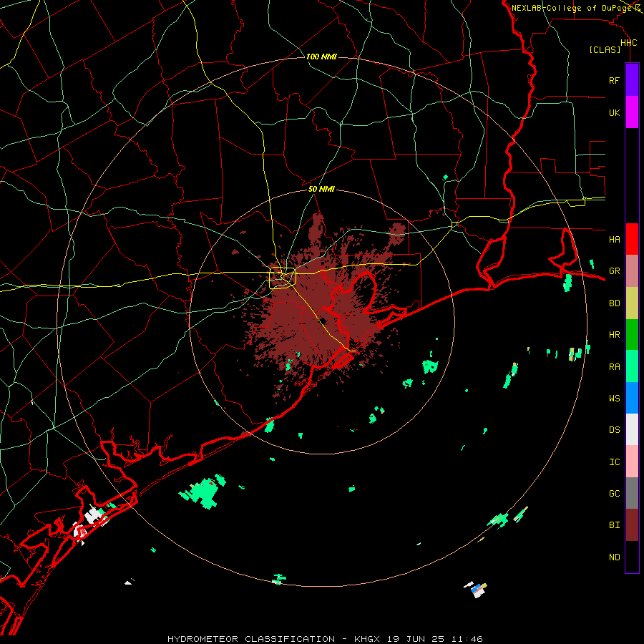This screenshot has height=644, width=644.
Task: Click the UK magenta legend swatch
Action: (632, 112)
